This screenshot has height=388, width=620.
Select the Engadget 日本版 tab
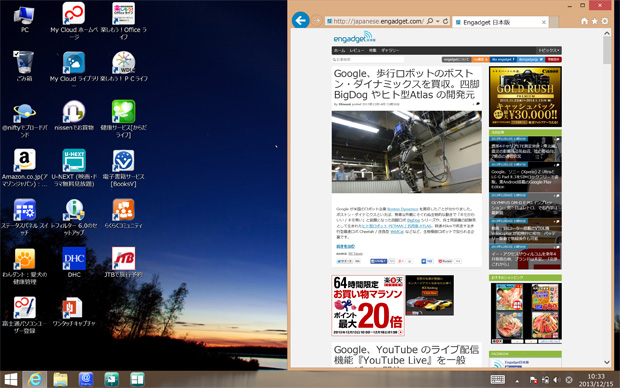point(500,22)
